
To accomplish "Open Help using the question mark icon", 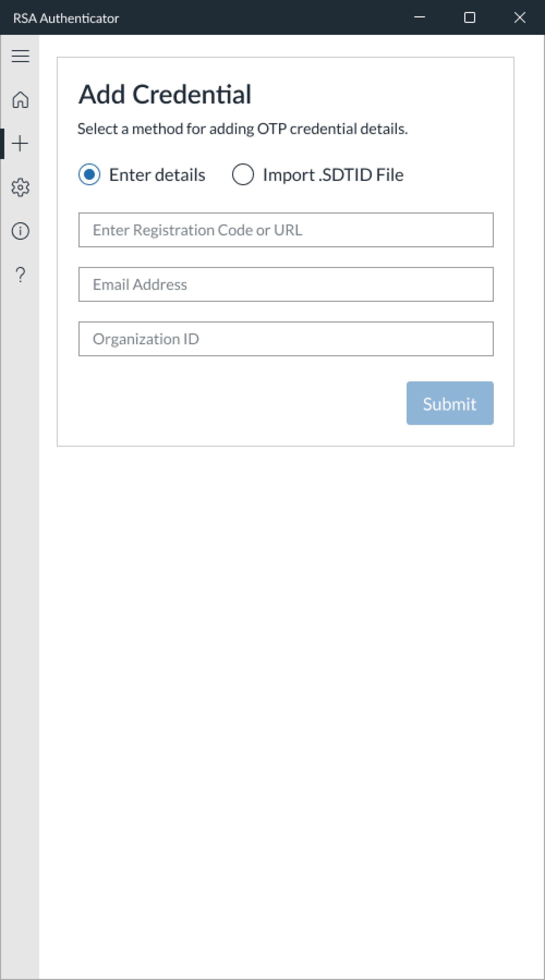I will (x=20, y=274).
